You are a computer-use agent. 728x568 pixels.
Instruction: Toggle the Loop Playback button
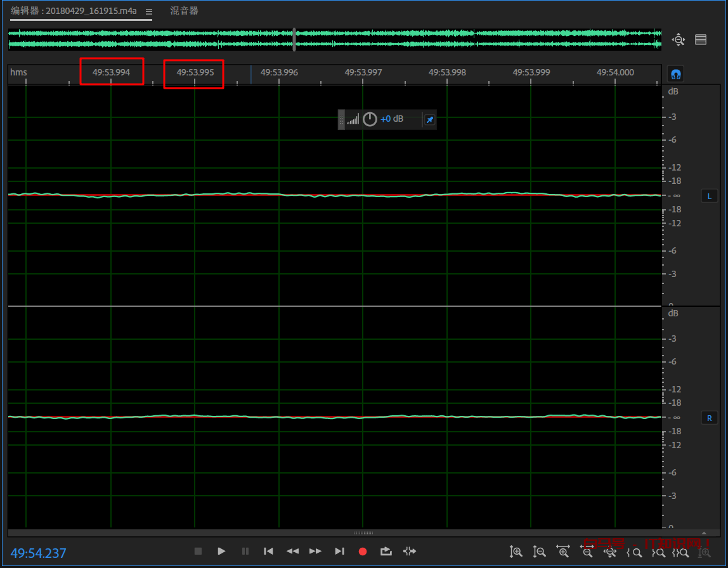tap(386, 552)
